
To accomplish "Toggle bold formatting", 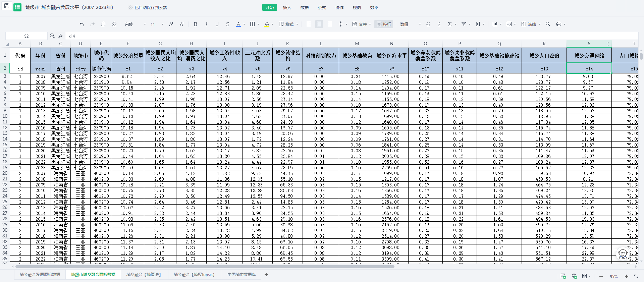I will pyautogui.click(x=195, y=24).
